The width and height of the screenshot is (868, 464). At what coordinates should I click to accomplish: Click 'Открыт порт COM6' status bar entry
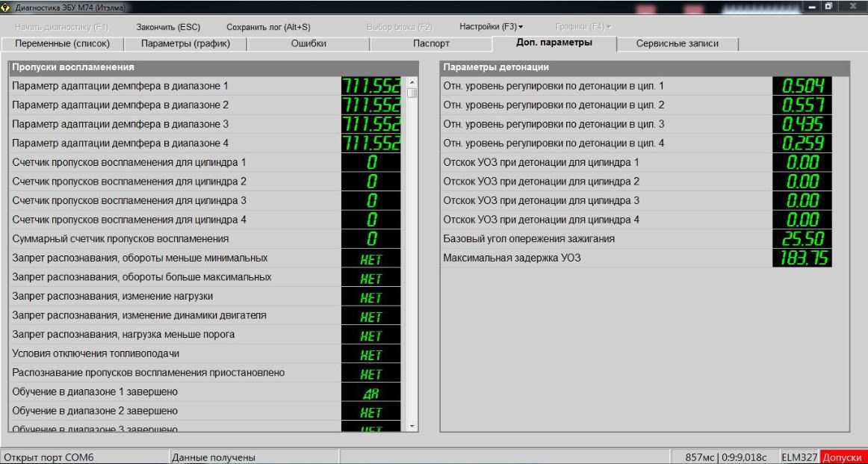pos(84,457)
